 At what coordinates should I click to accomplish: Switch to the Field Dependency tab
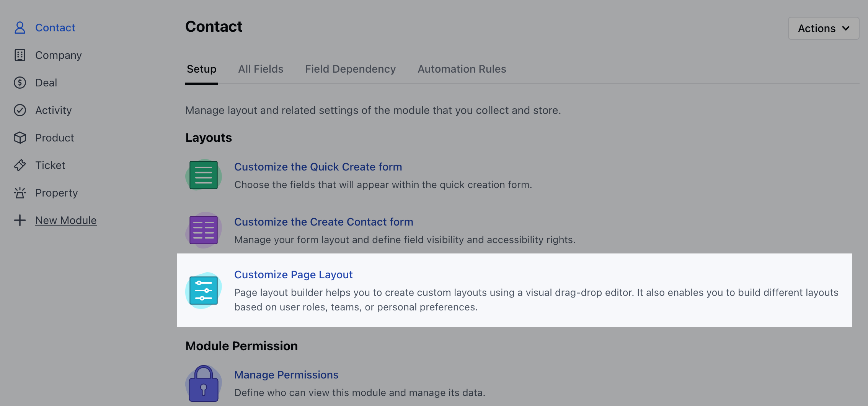click(350, 69)
